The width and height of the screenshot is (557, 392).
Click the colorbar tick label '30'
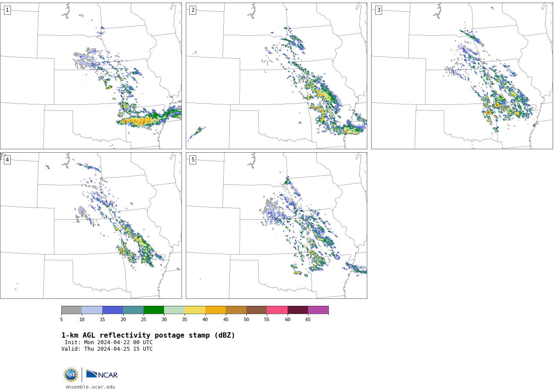[x=164, y=320]
